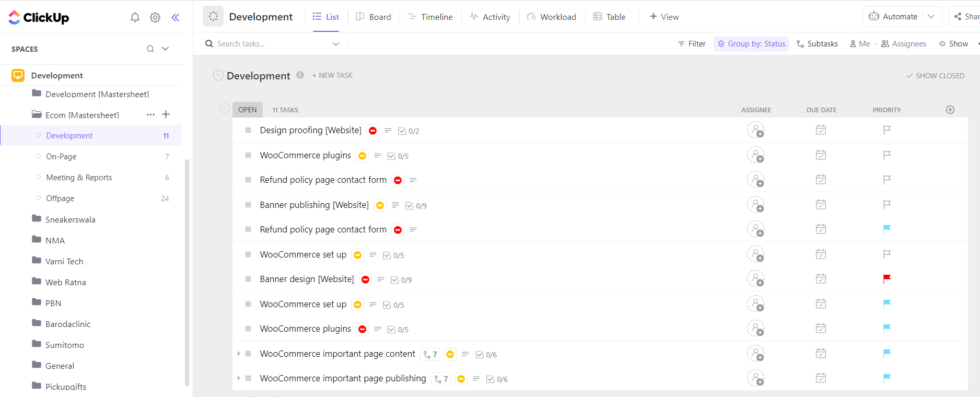The image size is (980, 397).
Task: Switch to the Timeline view tab
Action: tap(430, 17)
